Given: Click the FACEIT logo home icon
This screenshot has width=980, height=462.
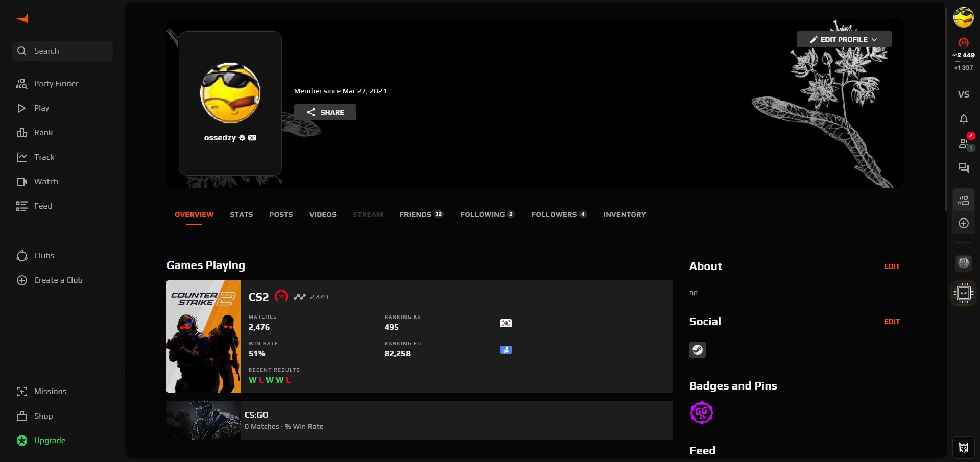Looking at the screenshot, I should tap(22, 18).
